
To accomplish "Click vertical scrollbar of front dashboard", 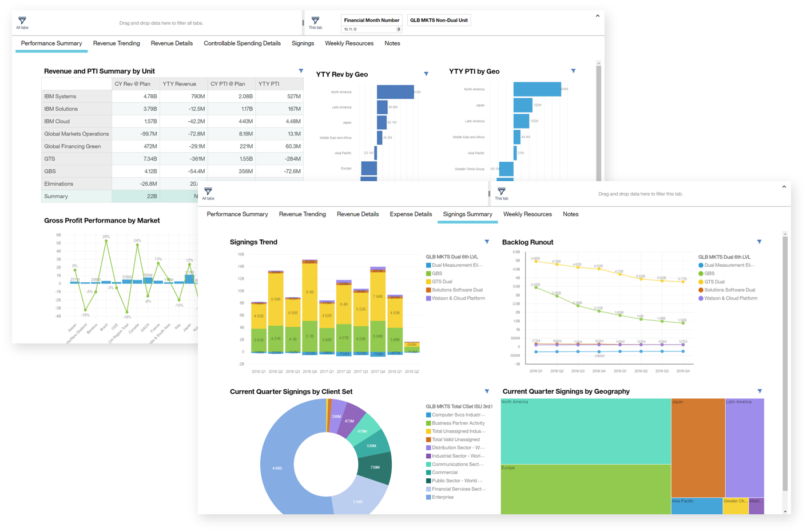I will coord(785,363).
